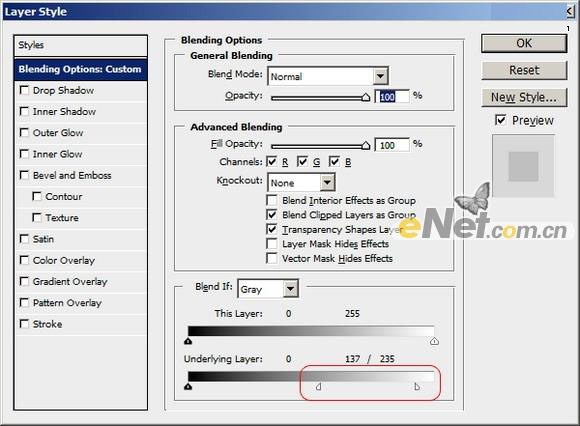Uncheck the R channel checkbox
This screenshot has width=580, height=426.
[x=272, y=162]
